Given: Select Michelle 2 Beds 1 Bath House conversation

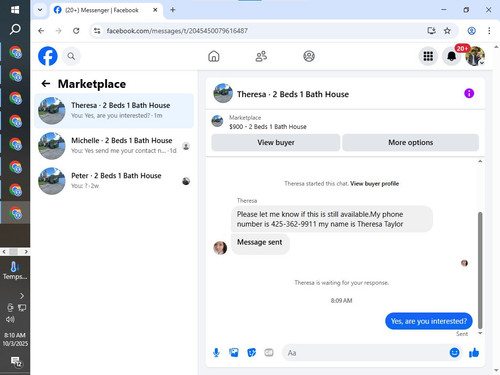Looking at the screenshot, I should [114, 146].
